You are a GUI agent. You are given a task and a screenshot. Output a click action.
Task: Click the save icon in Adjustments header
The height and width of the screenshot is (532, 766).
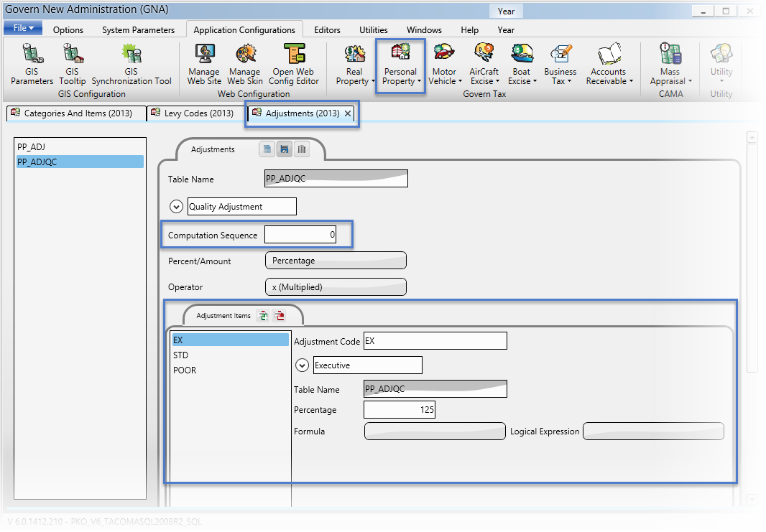coord(285,149)
